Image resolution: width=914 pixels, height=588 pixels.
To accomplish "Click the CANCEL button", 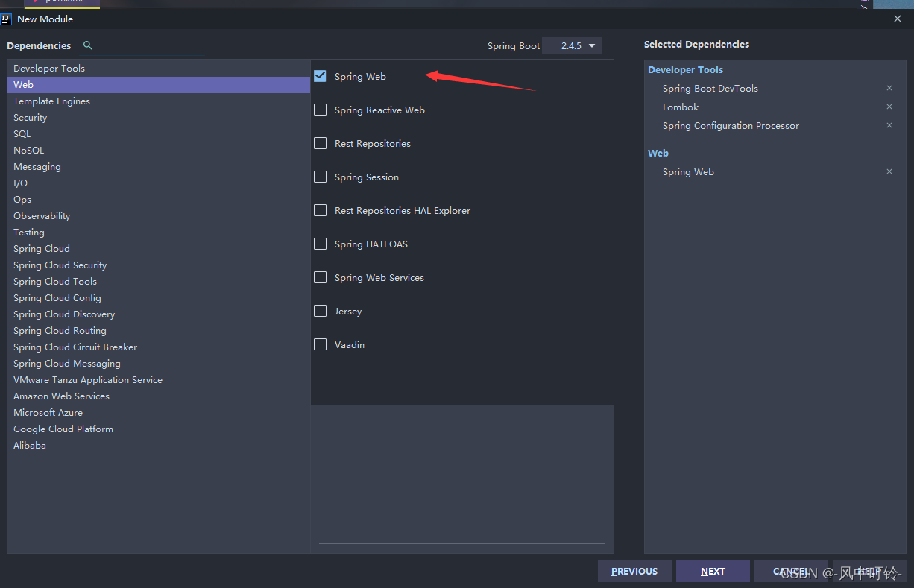I will point(791,571).
